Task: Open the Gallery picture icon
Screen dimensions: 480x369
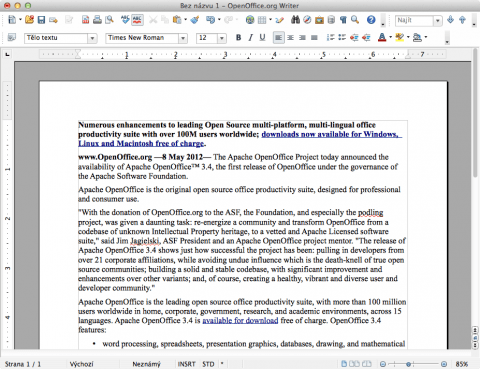Action: (x=319, y=20)
